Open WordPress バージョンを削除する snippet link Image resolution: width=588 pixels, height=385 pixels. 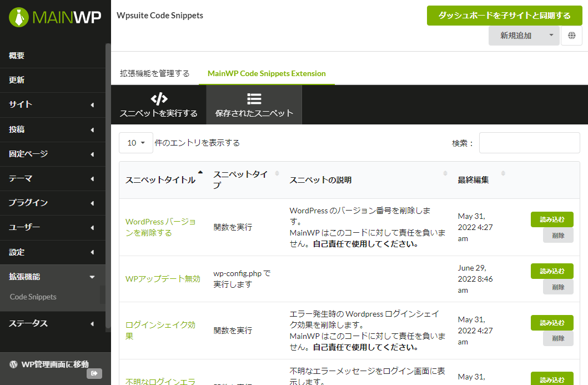point(160,227)
